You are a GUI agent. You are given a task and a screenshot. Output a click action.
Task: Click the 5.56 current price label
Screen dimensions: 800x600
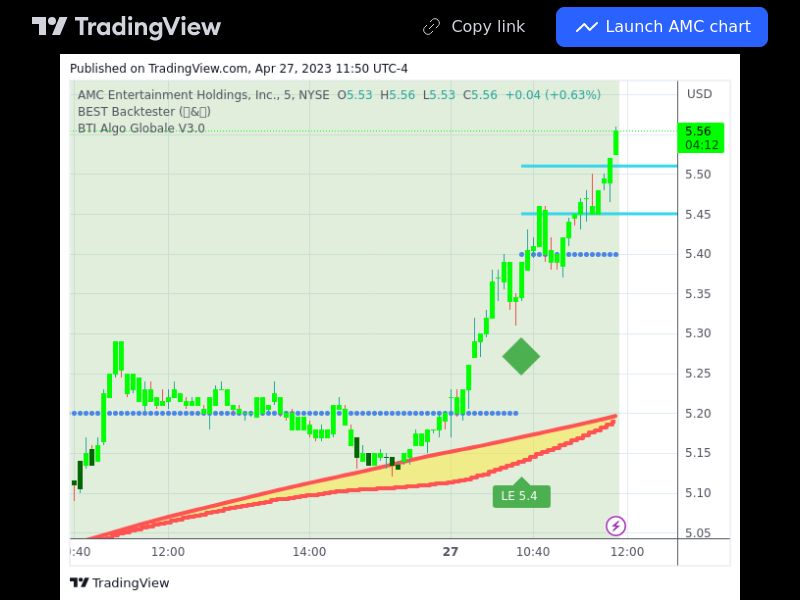point(701,138)
